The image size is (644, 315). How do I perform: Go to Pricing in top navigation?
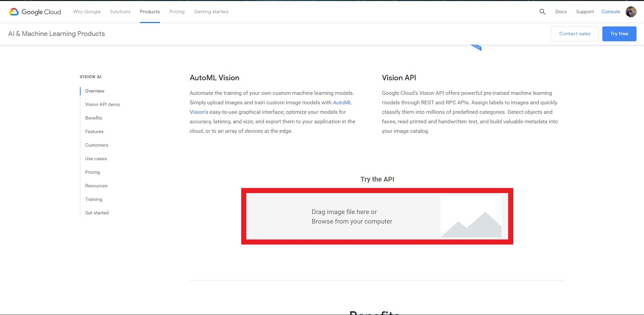point(177,12)
